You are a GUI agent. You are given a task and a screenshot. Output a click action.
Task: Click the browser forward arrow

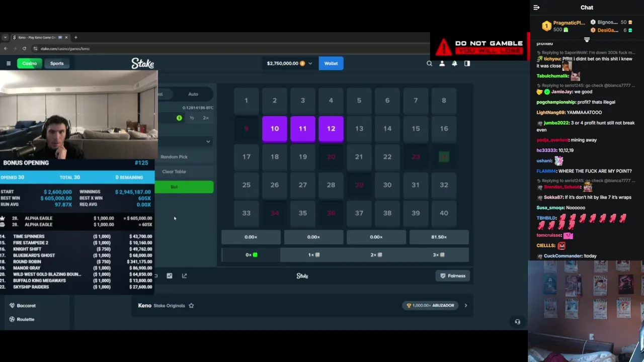pos(15,49)
